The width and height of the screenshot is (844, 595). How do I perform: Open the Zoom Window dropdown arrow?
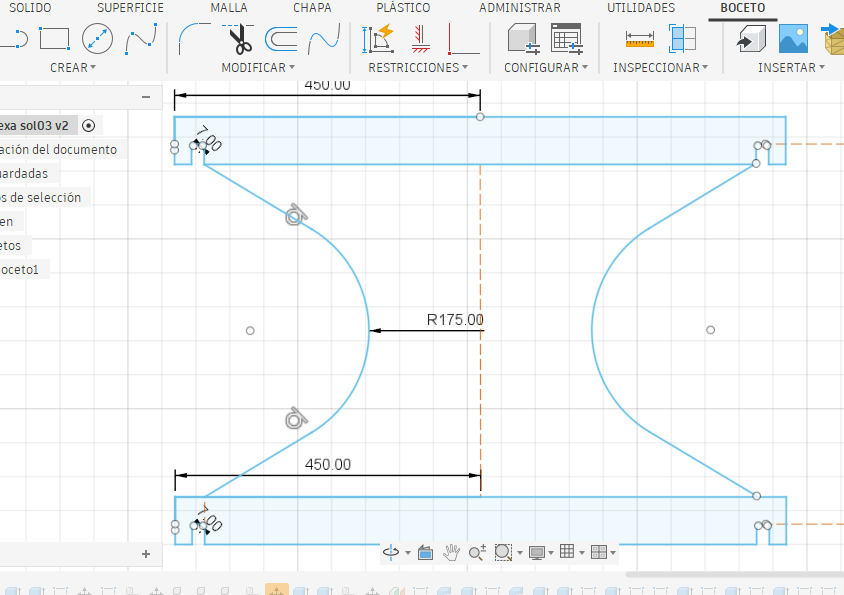(519, 552)
